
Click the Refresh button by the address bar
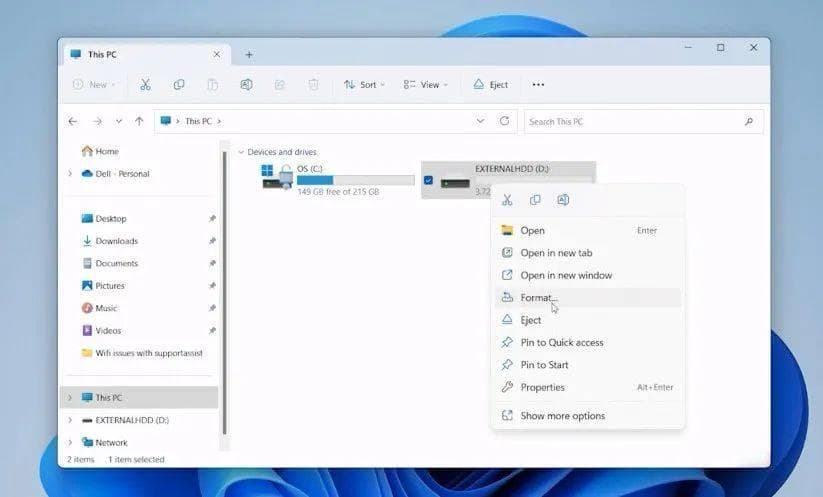click(504, 121)
